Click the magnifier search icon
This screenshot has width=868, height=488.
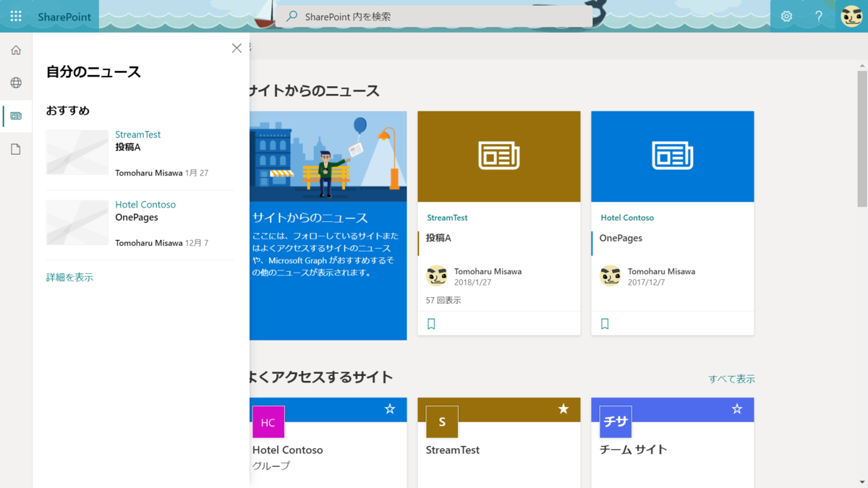tap(292, 16)
